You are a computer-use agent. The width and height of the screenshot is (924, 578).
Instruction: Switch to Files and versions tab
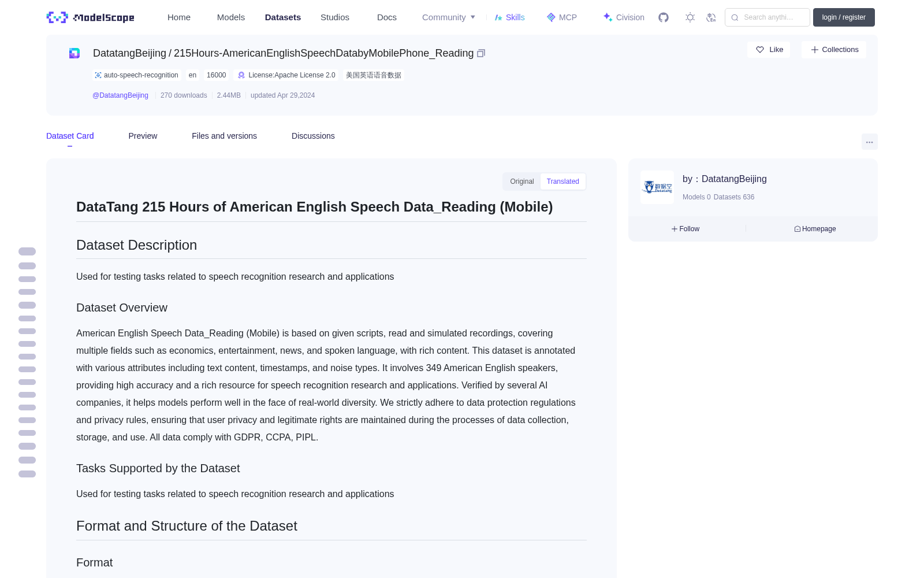pos(224,136)
